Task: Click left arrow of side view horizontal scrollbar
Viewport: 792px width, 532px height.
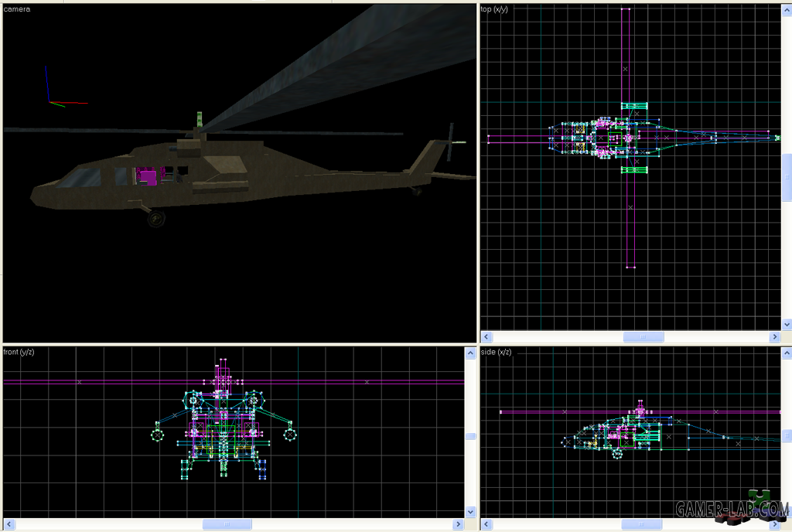Action: coord(486,524)
